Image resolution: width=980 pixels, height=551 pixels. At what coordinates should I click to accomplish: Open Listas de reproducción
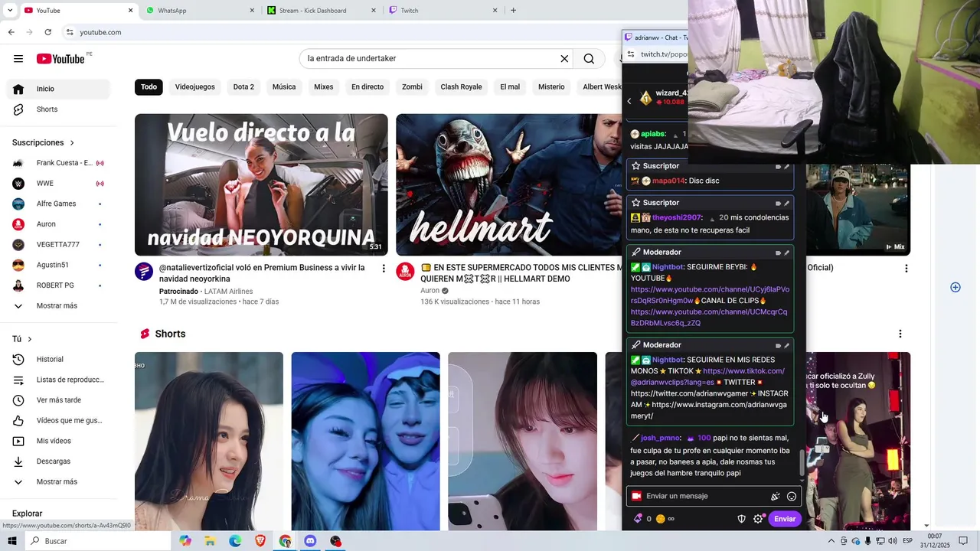coord(58,380)
